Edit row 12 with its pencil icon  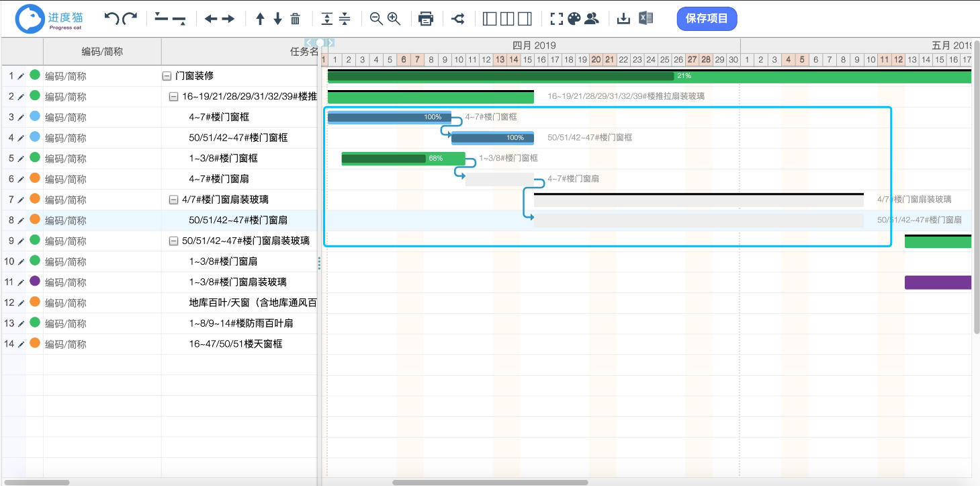click(21, 303)
